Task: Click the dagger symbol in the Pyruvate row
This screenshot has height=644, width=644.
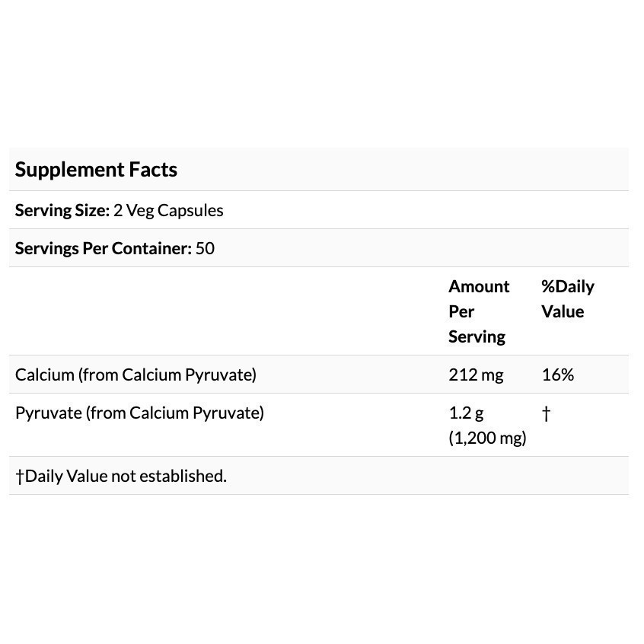Action: pyautogui.click(x=546, y=413)
